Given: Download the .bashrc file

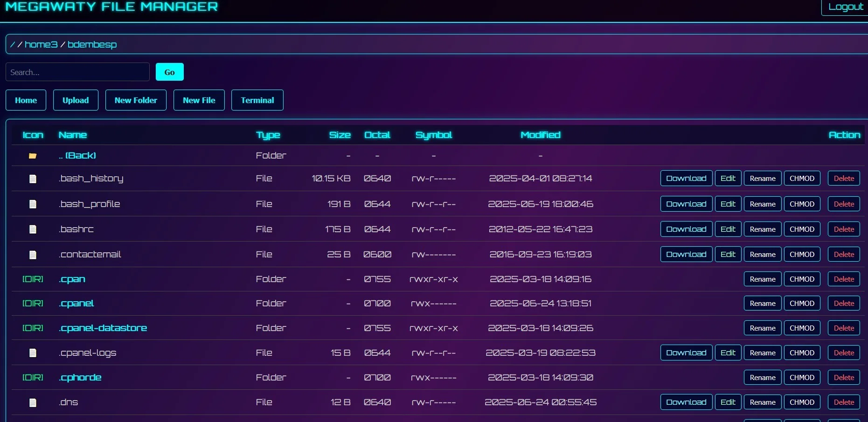Looking at the screenshot, I should 686,229.
